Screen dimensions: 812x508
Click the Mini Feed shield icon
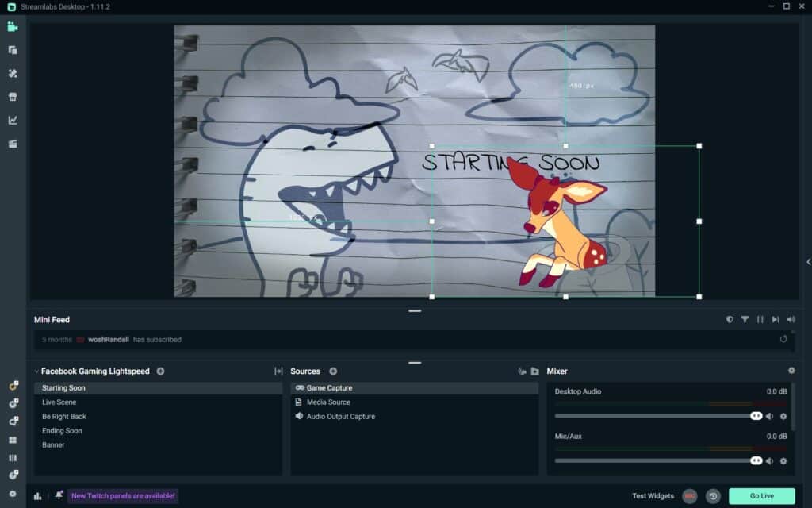pos(730,319)
